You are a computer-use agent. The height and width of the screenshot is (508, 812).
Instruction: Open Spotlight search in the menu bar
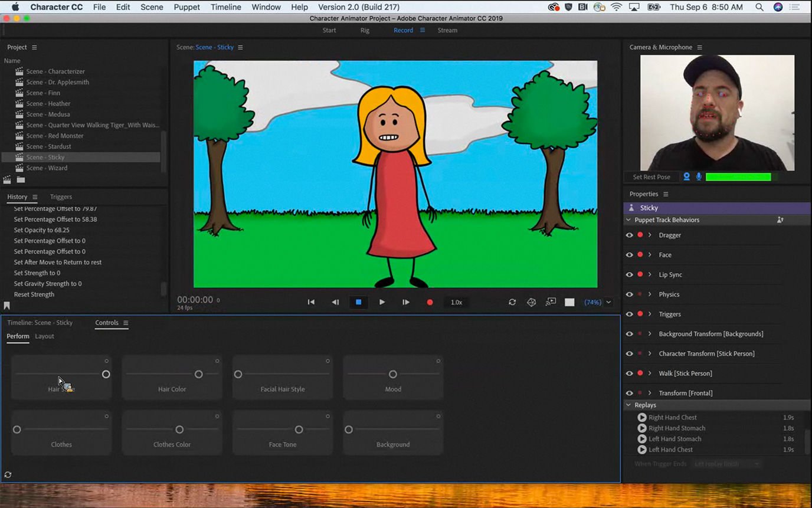[x=759, y=7]
